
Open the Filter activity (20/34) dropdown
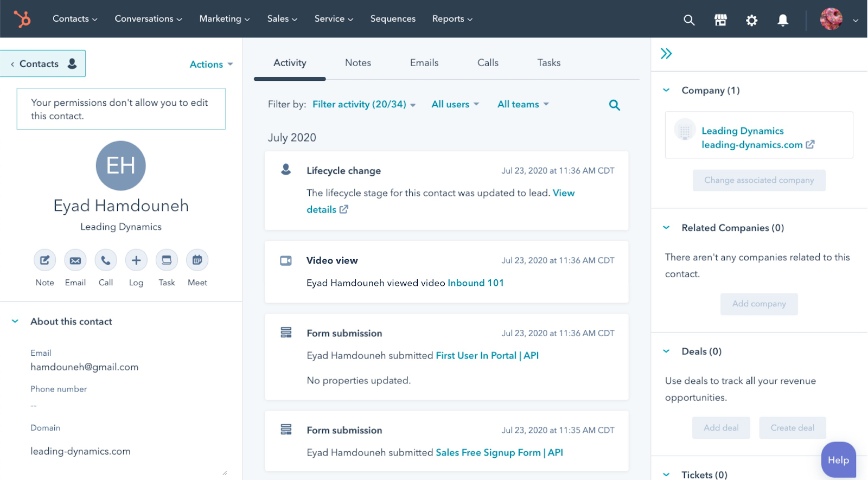[363, 104]
